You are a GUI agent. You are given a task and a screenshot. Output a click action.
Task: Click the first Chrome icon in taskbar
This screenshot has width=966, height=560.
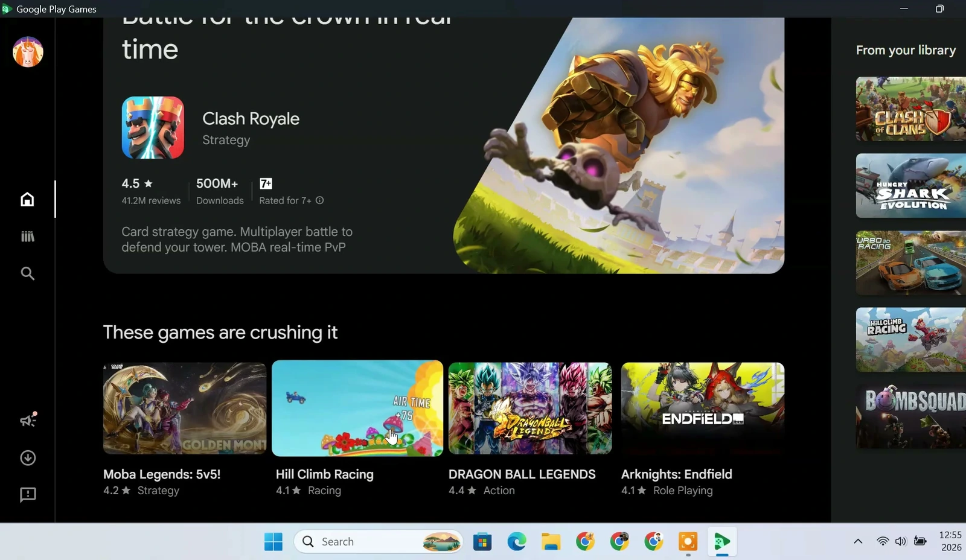[x=585, y=542]
